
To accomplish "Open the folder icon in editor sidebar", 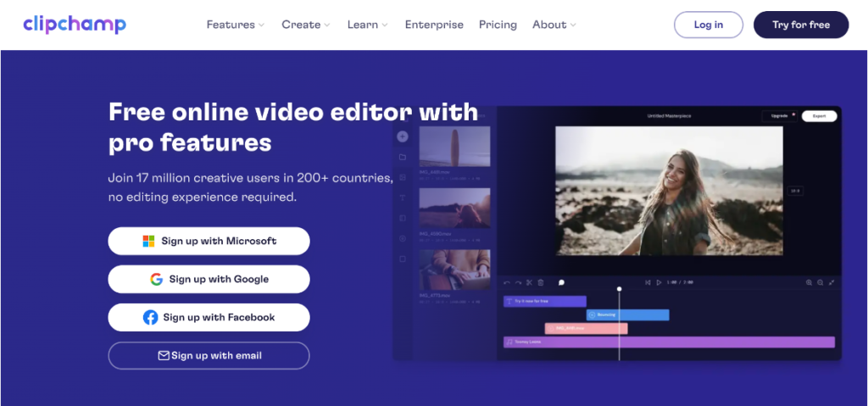I will point(403,157).
